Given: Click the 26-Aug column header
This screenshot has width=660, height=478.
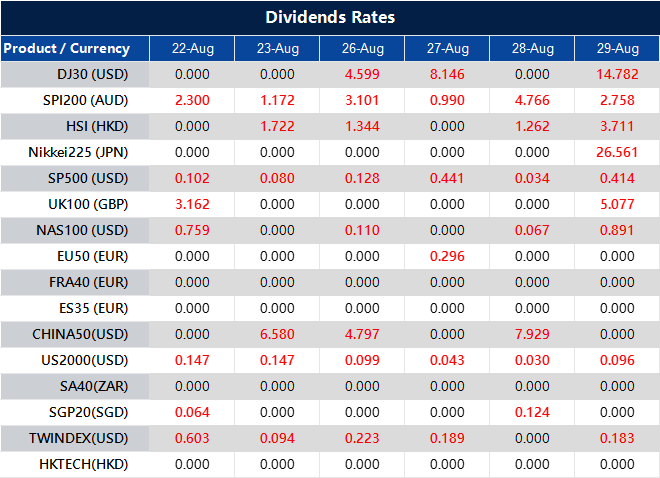Looking at the screenshot, I should pyautogui.click(x=361, y=48).
